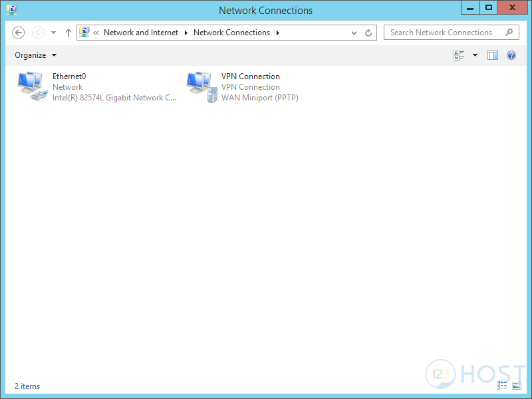Click the Network Connections address bar icon
Viewport: 532px width, 399px height.
click(84, 32)
